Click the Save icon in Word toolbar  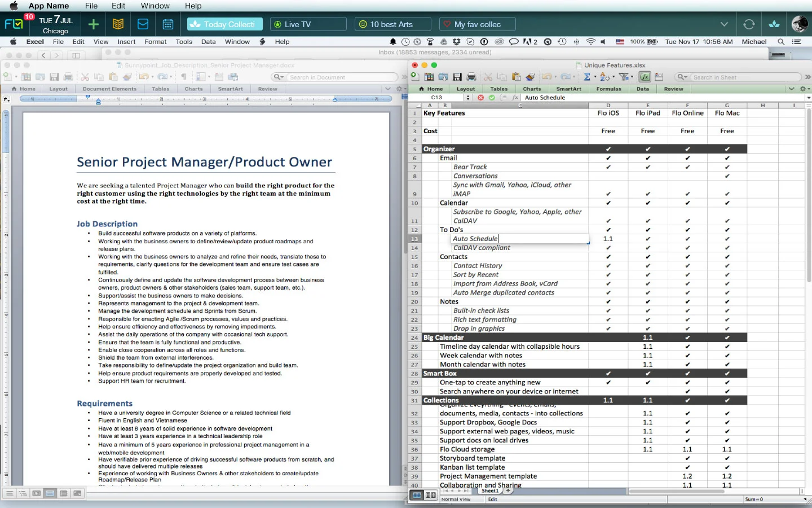coord(54,77)
